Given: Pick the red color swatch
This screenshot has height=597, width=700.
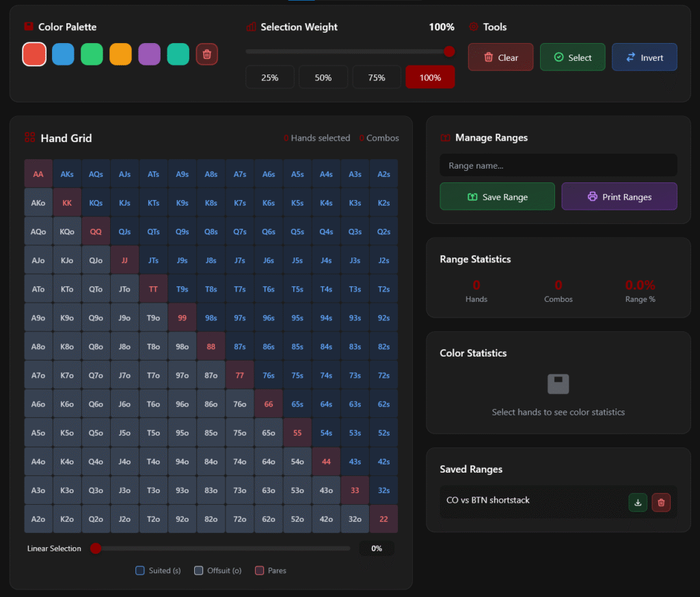Looking at the screenshot, I should point(34,55).
